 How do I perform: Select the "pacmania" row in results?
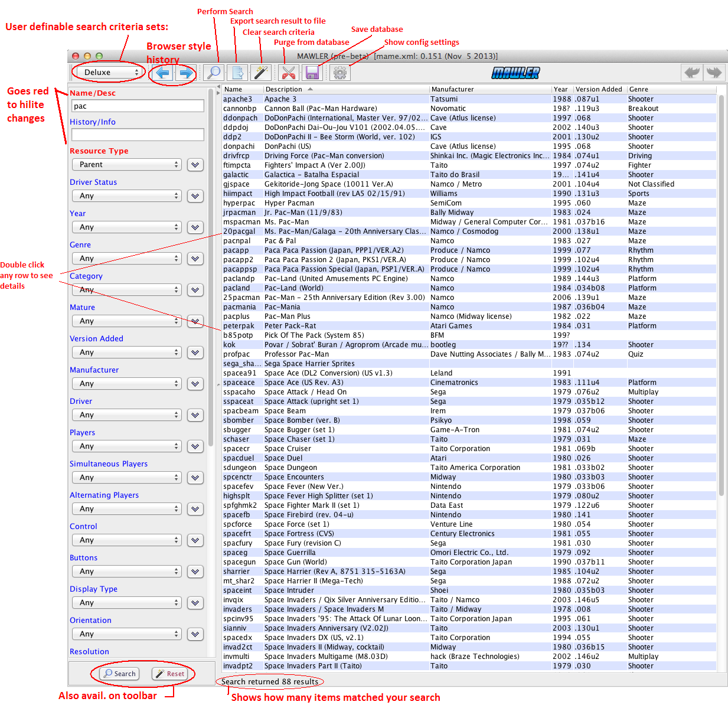(469, 307)
